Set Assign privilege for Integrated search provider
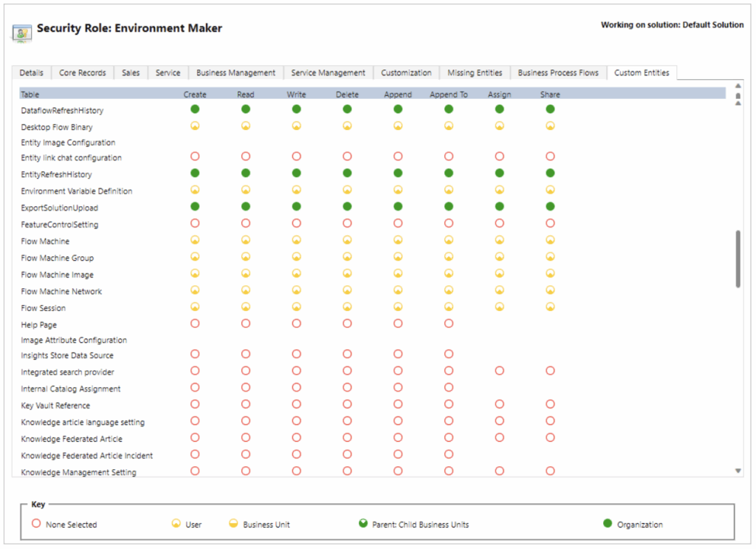Screen dimensions: 756x549 point(500,370)
